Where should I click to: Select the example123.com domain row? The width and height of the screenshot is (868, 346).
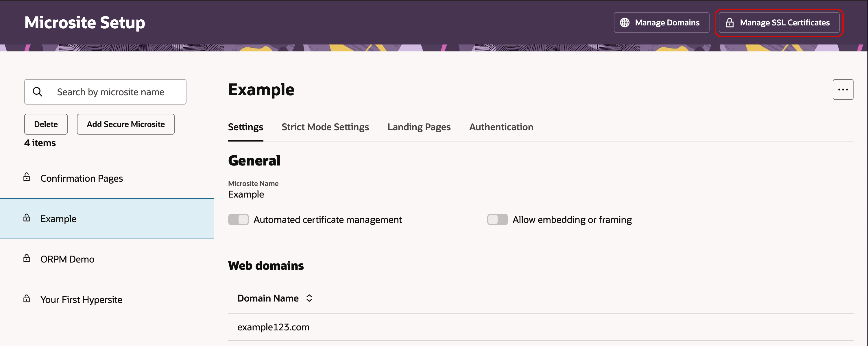[273, 327]
